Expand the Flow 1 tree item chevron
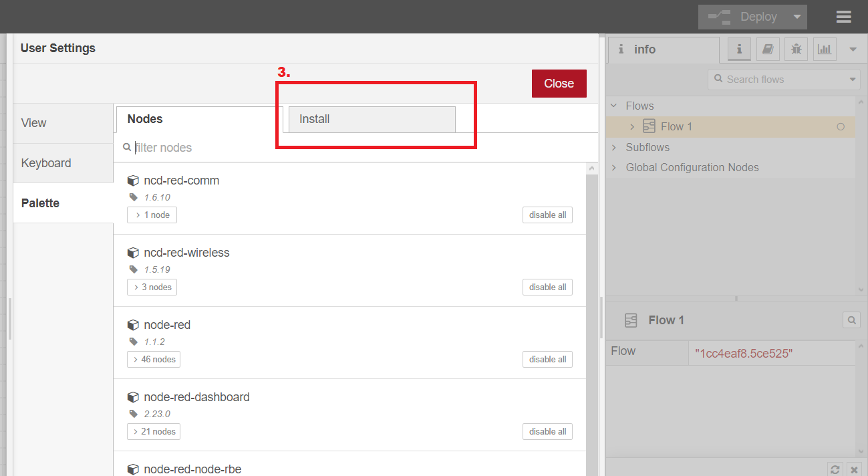This screenshot has width=868, height=476. (x=632, y=126)
